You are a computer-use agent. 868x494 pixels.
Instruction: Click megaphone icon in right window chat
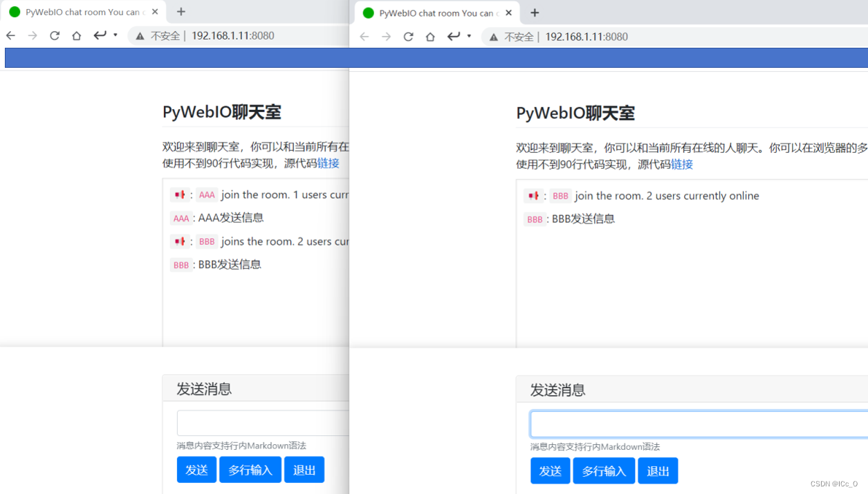533,196
